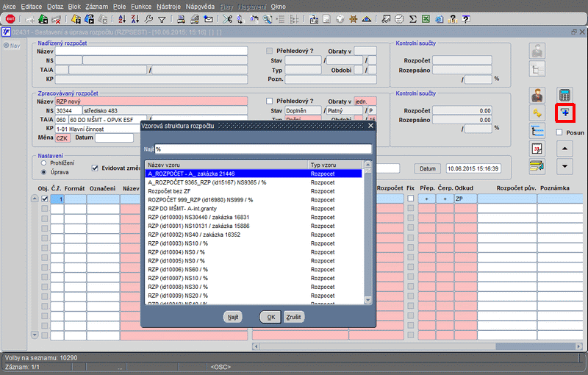Click the Najít search input field
Image resolution: width=588 pixels, height=375 pixels.
(262, 149)
